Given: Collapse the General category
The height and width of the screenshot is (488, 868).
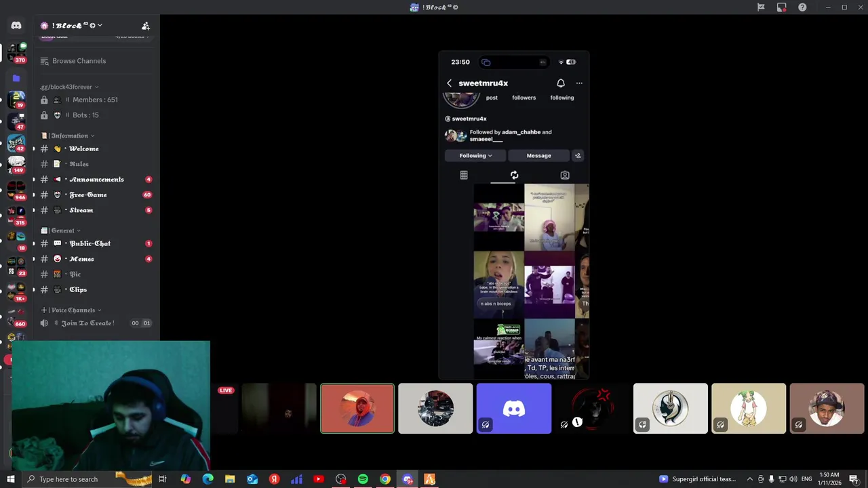Looking at the screenshot, I should (x=61, y=230).
